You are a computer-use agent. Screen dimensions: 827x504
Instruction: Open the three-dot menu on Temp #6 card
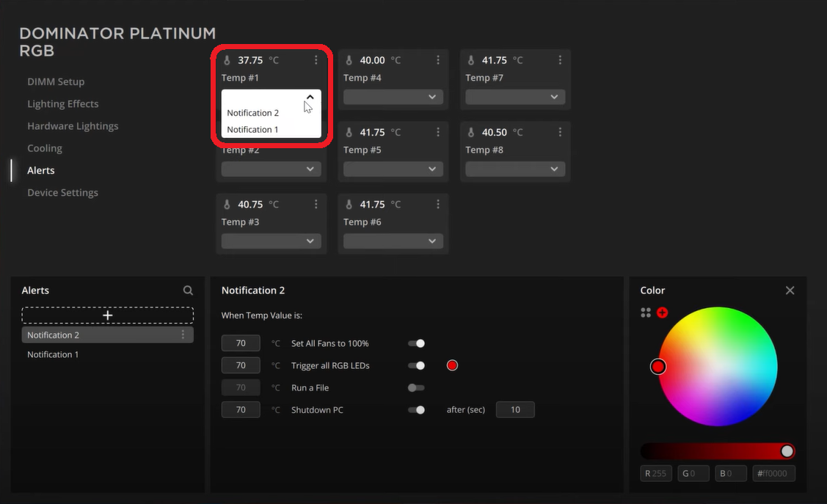point(438,205)
